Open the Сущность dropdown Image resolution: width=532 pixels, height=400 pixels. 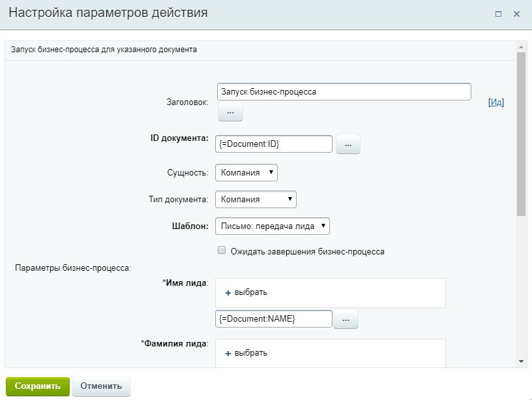[246, 172]
